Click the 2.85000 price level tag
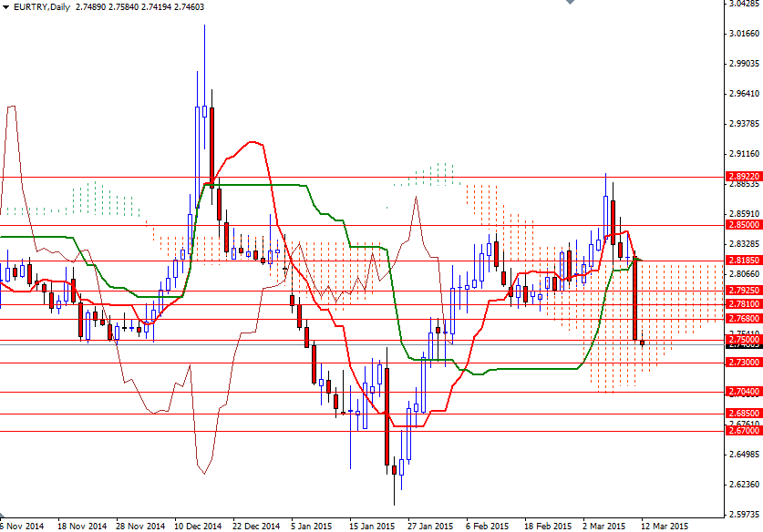The height and width of the screenshot is (532, 763). coord(745,224)
